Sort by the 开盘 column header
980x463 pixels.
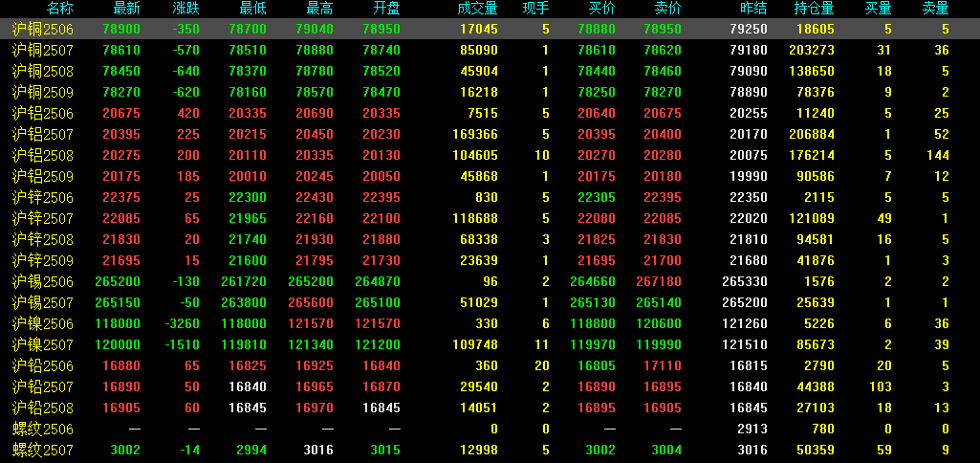coord(387,9)
